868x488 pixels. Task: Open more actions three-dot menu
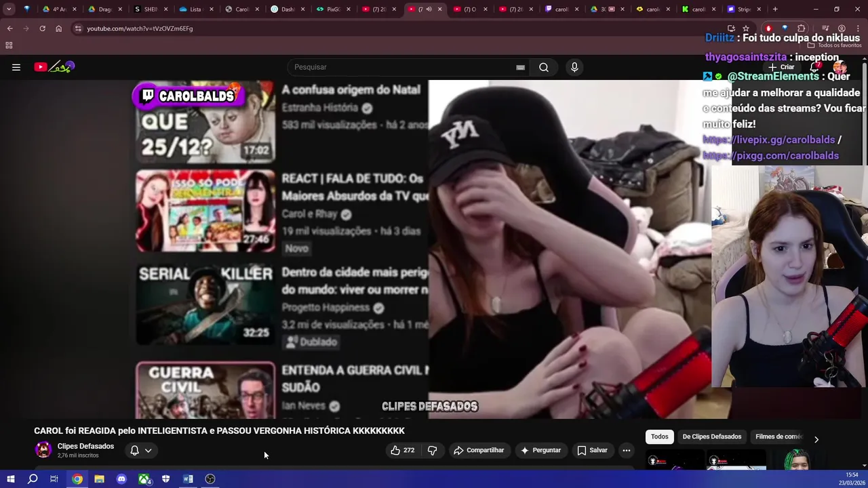point(627,450)
